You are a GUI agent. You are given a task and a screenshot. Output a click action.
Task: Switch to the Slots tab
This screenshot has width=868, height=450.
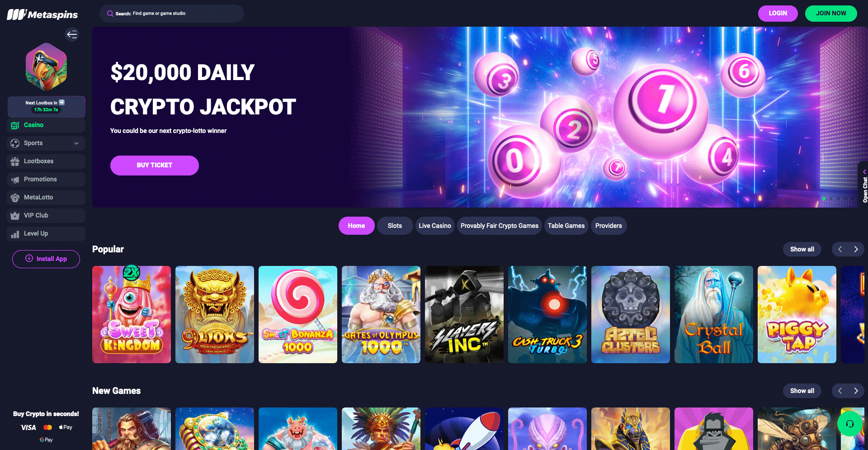395,226
